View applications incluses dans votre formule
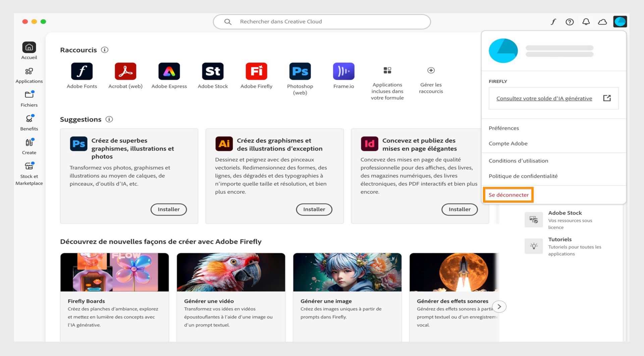644x356 pixels. click(x=387, y=71)
